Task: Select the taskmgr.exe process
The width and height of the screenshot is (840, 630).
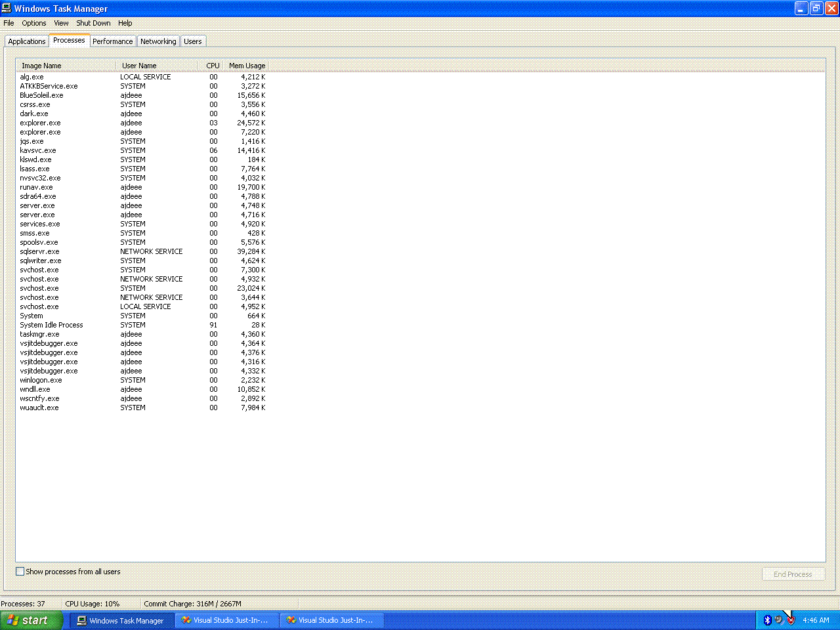Action: (x=142, y=334)
